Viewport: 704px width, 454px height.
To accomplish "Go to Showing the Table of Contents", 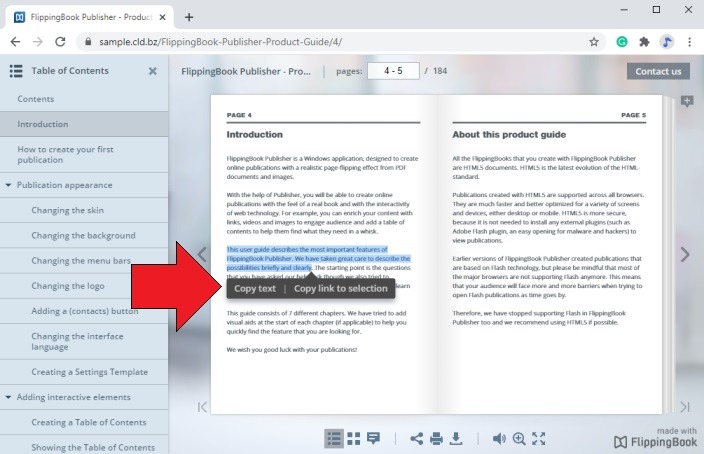I will [x=84, y=445].
